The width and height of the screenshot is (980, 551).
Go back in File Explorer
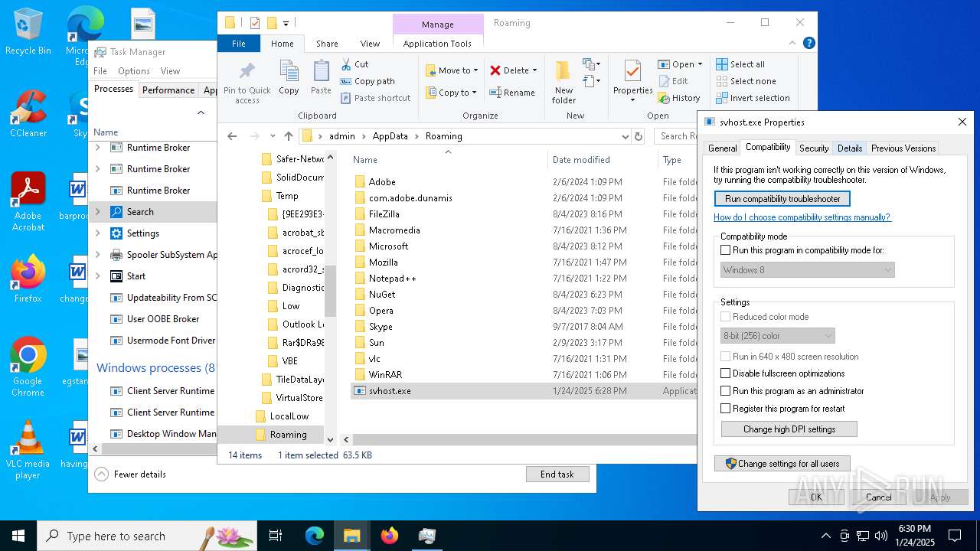[x=232, y=136]
